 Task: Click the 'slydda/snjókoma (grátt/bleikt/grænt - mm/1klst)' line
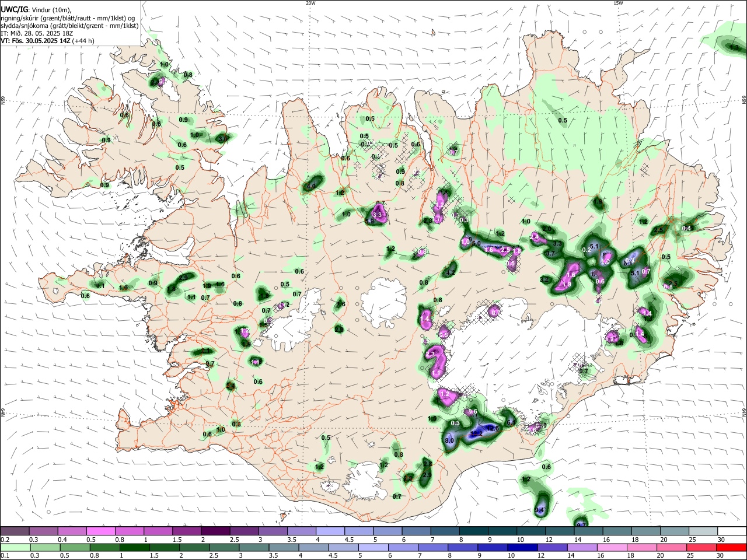69,26
